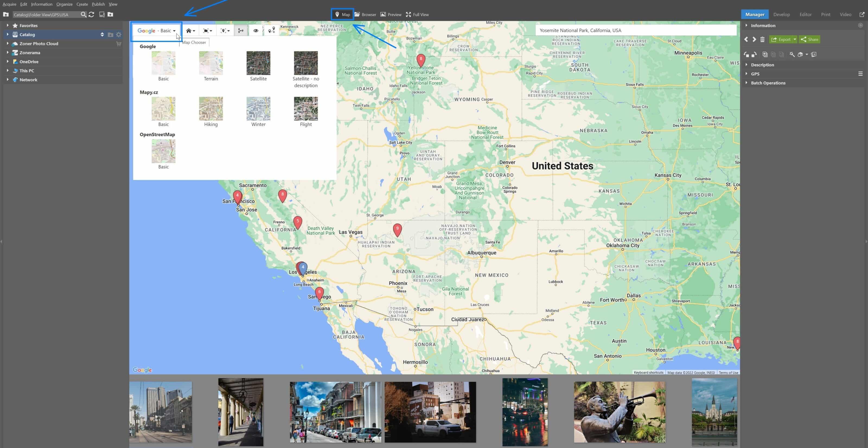Viewport: 868px width, 448px height.
Task: Open the fit-selection zoom dropdown on the map toolbar
Action: (208, 31)
